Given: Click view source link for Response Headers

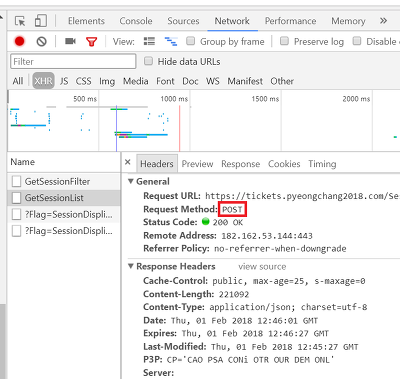Looking at the screenshot, I should 262,267.
